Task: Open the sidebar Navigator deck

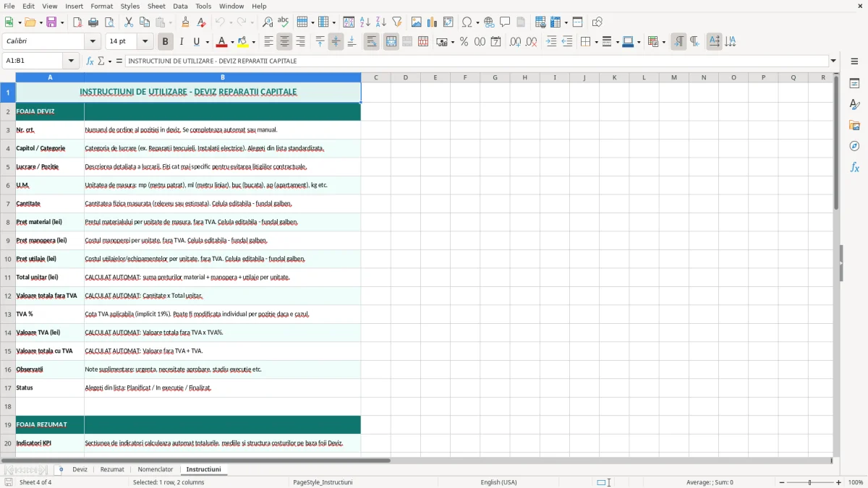Action: [854, 146]
